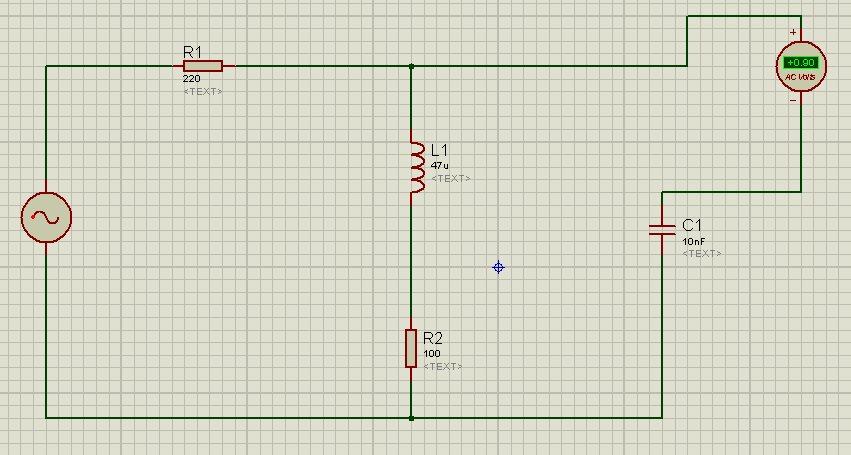This screenshot has width=851, height=455.
Task: Click the blue origin marker crosshair
Action: (x=498, y=267)
